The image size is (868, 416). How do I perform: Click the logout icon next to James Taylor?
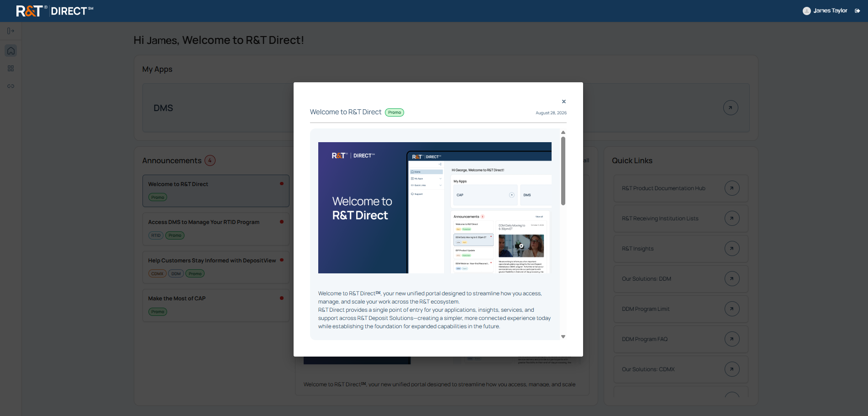[x=857, y=11]
